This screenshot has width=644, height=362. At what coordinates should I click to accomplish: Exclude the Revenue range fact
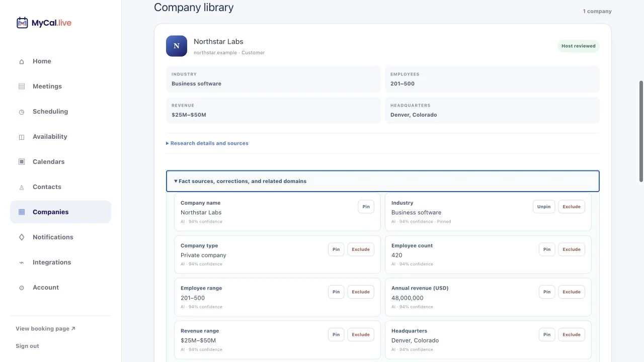[x=361, y=334]
